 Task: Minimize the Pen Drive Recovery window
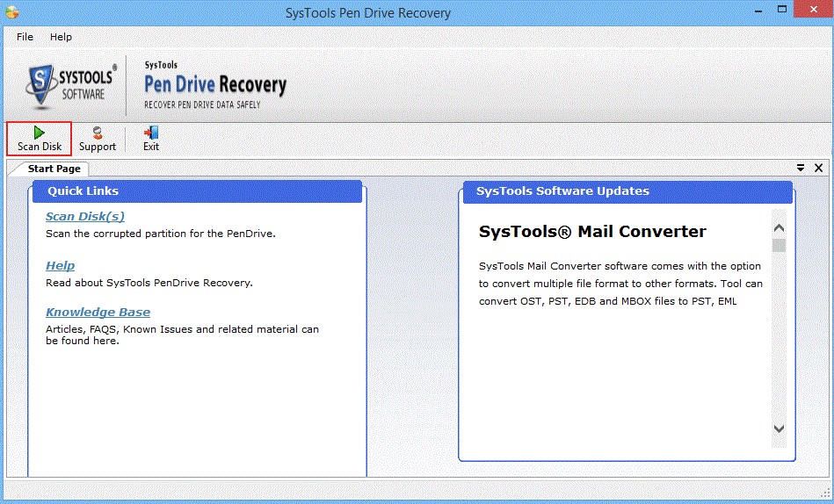(x=758, y=10)
